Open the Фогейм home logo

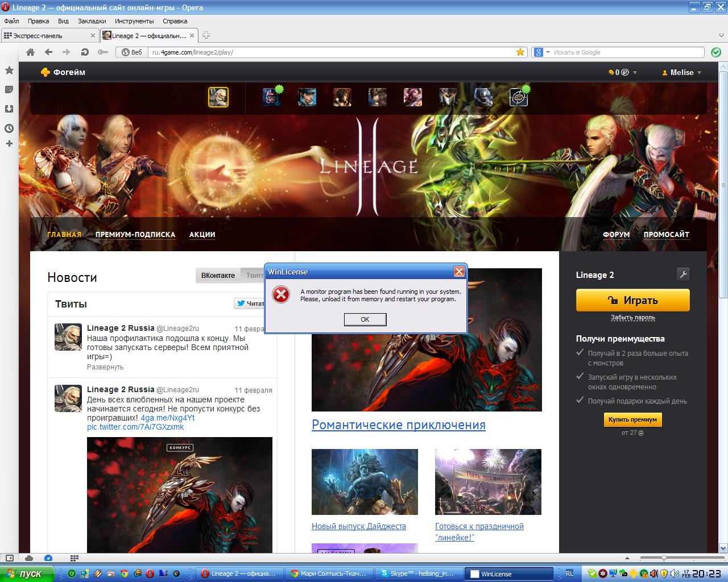tap(63, 72)
